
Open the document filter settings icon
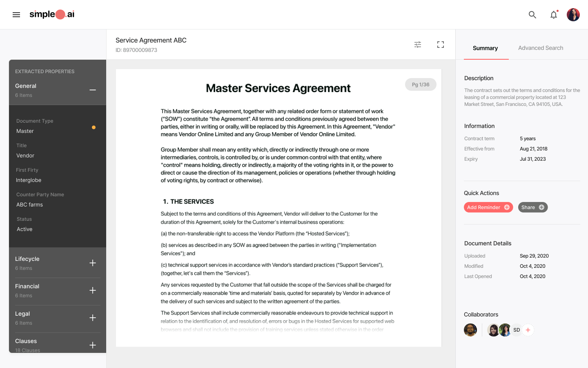pos(417,44)
